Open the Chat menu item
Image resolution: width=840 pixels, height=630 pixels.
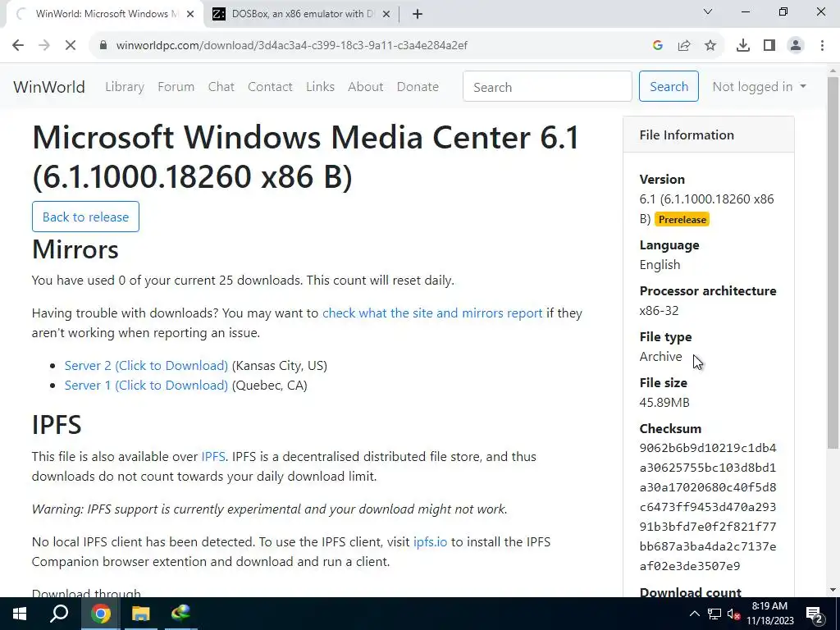[221, 87]
